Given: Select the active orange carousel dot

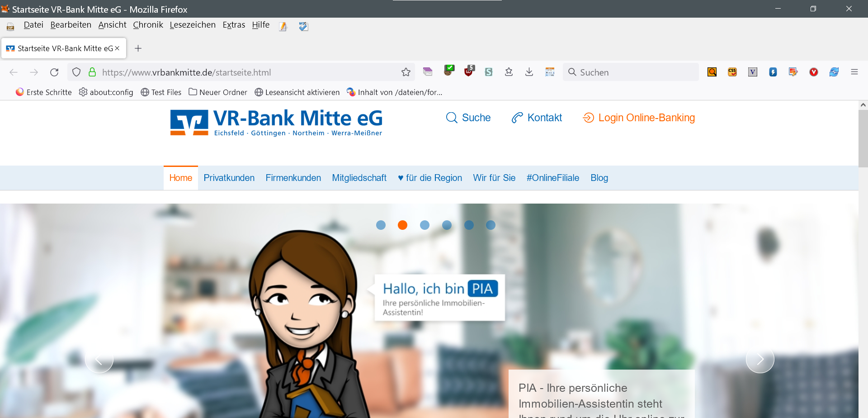Looking at the screenshot, I should tap(403, 225).
